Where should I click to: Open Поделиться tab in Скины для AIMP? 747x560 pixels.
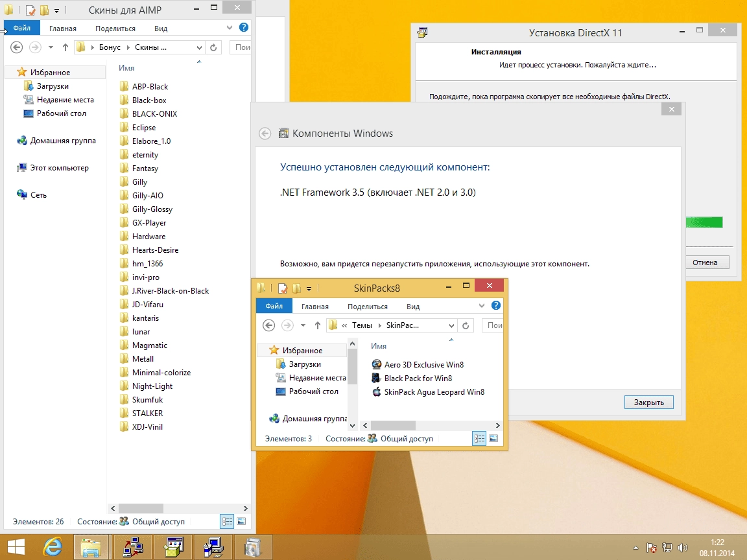coord(115,29)
